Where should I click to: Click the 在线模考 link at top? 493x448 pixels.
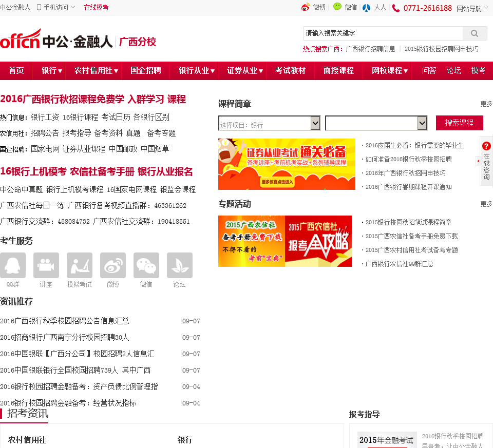point(96,7)
